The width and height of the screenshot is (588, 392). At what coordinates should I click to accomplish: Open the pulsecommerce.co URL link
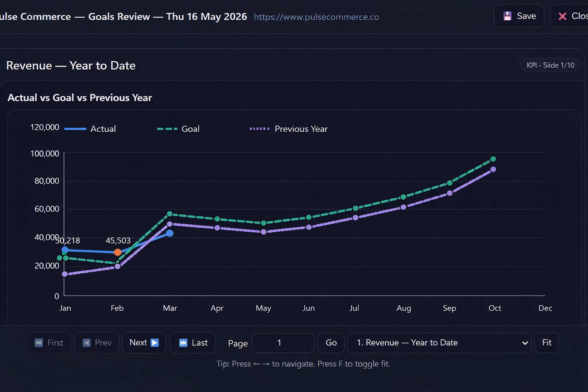316,17
